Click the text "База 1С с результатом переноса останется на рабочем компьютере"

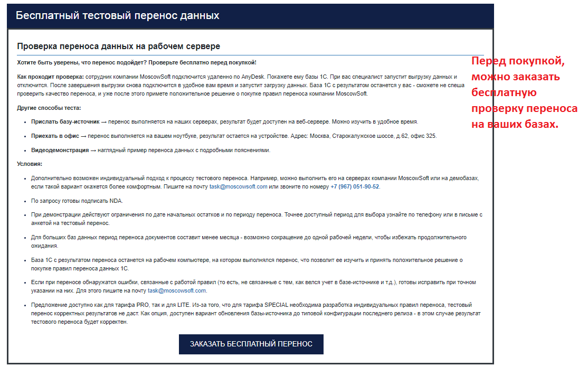point(120,260)
